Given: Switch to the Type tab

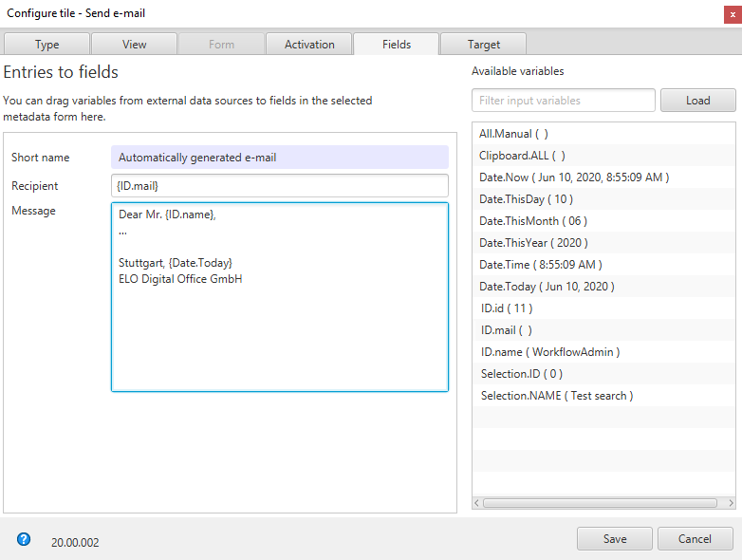Looking at the screenshot, I should coord(47,45).
